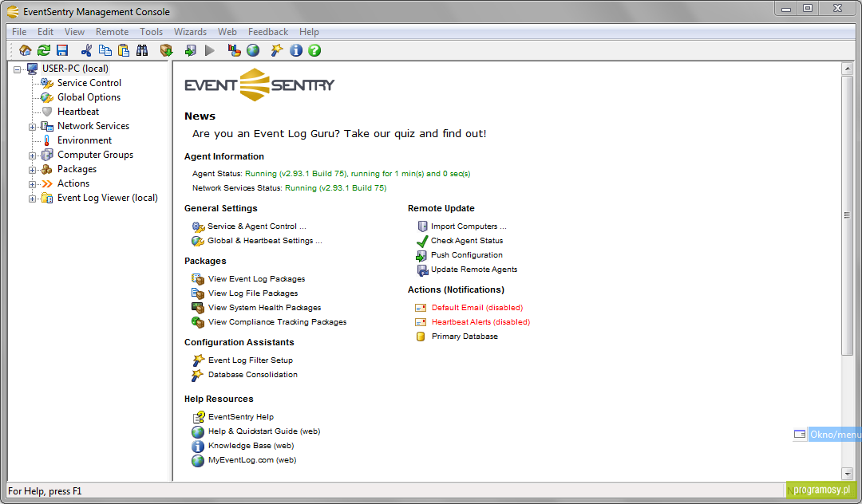The width and height of the screenshot is (862, 504).
Task: Select Global Options in the tree
Action: [89, 97]
